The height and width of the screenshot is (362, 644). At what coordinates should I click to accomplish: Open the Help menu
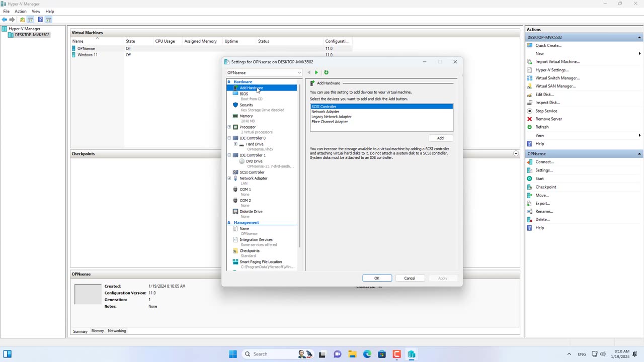pos(50,11)
